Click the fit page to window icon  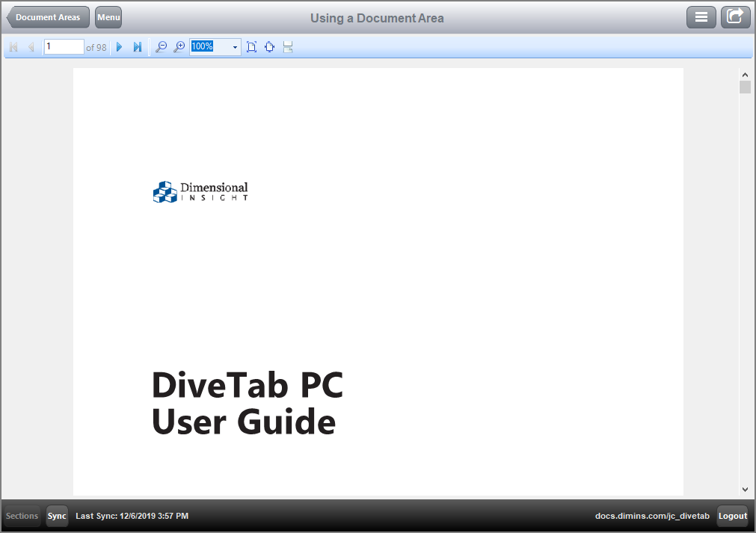(251, 46)
